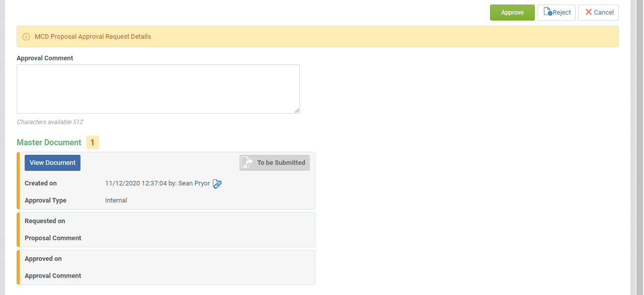Click the Approved on panel row
Viewport: 644px width, 295px height.
click(166, 259)
